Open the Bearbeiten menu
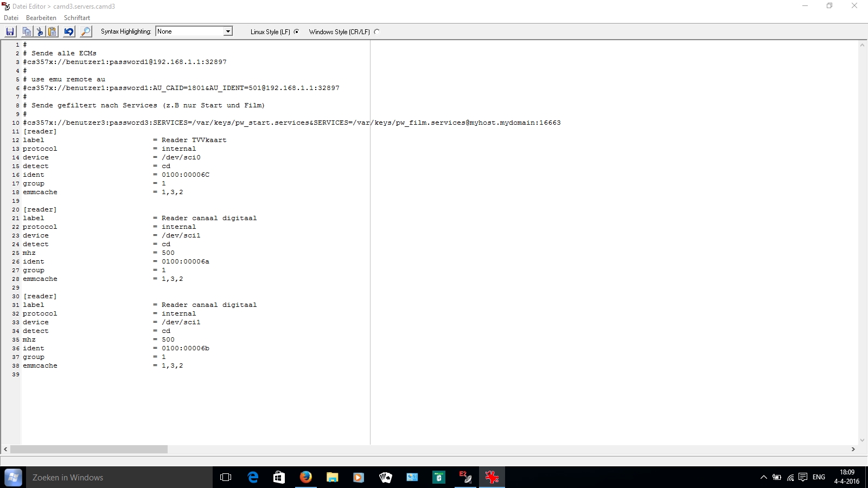Image resolution: width=868 pixels, height=488 pixels. click(41, 18)
